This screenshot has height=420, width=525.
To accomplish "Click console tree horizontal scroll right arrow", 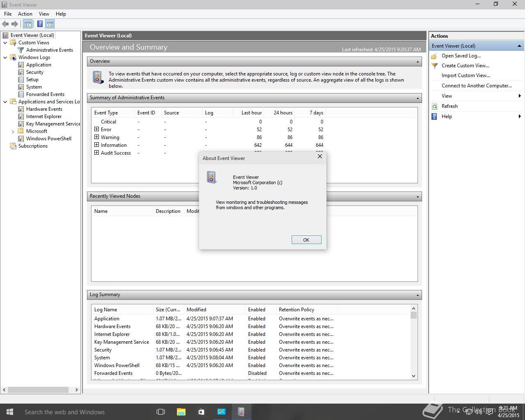I will pos(76,390).
